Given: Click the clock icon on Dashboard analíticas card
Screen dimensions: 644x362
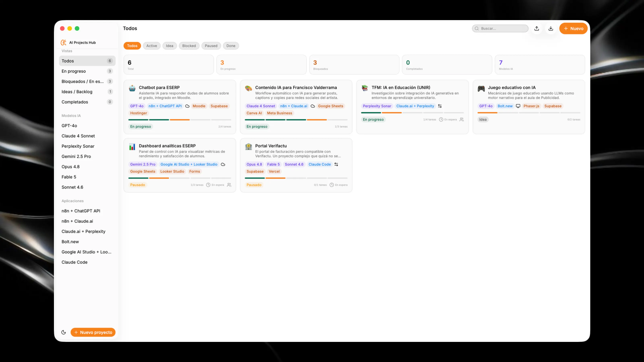Looking at the screenshot, I should pos(208,185).
